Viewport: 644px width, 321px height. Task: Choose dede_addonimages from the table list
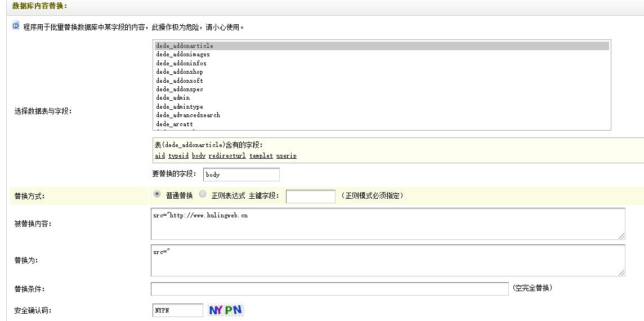(183, 55)
